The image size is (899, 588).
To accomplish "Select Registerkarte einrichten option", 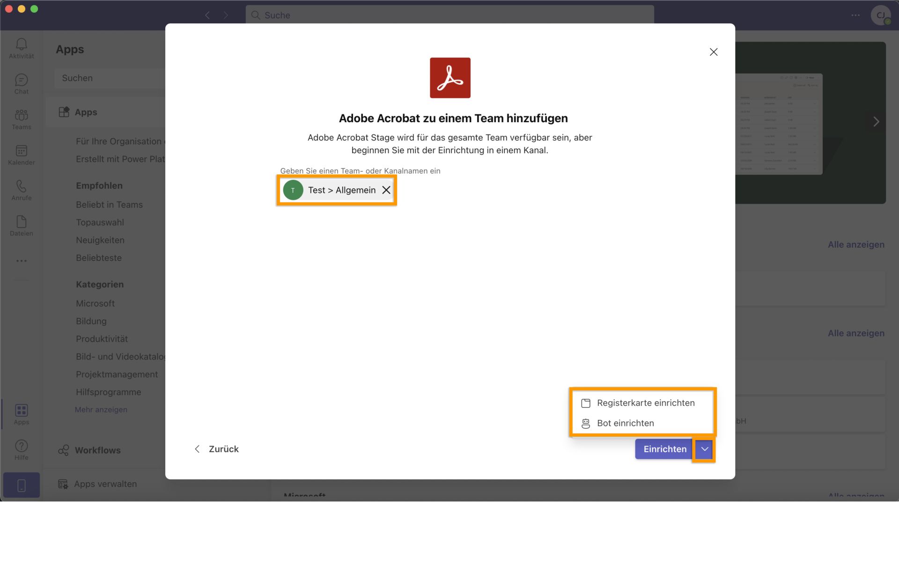I will point(646,403).
